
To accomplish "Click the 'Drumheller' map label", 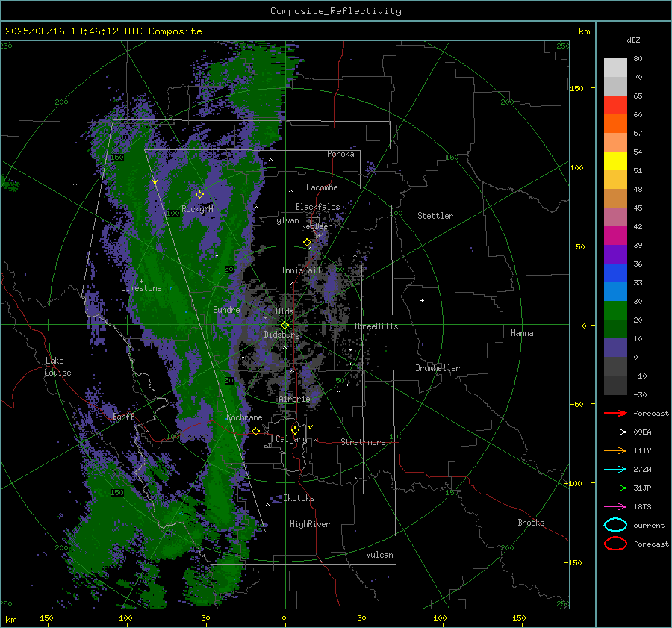I will 438,368.
